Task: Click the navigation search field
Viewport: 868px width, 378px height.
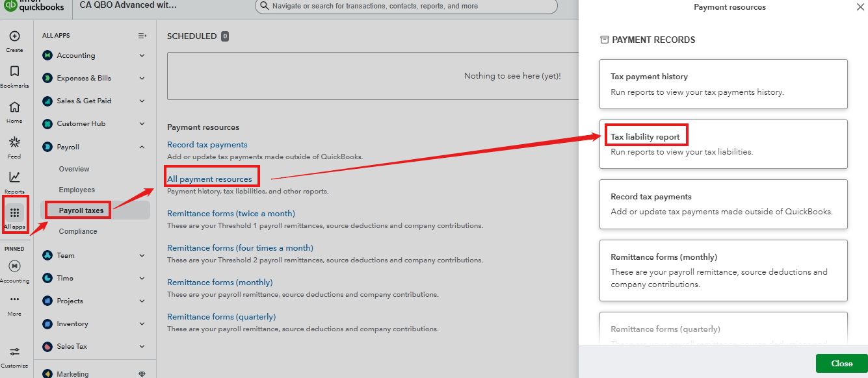Action: coord(406,6)
